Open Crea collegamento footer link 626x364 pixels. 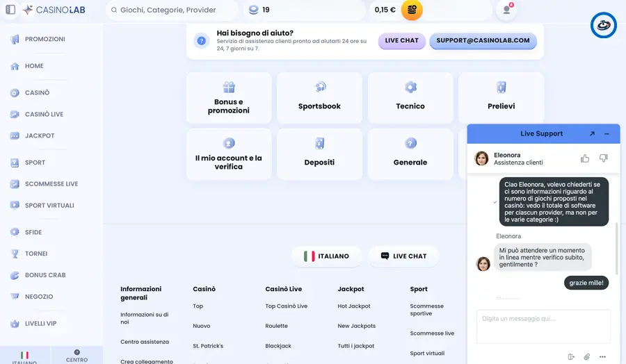(147, 361)
